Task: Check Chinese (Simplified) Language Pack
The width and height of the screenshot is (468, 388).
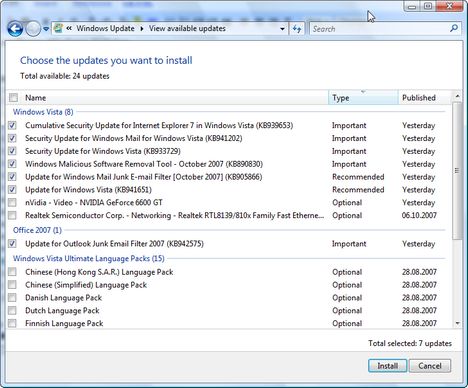Action: click(12, 285)
